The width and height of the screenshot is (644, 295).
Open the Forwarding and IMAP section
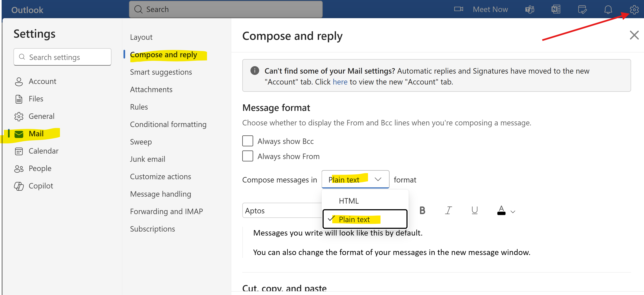[166, 211]
